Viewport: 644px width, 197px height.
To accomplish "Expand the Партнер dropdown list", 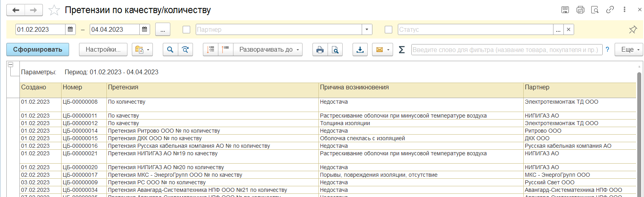I will (x=367, y=29).
